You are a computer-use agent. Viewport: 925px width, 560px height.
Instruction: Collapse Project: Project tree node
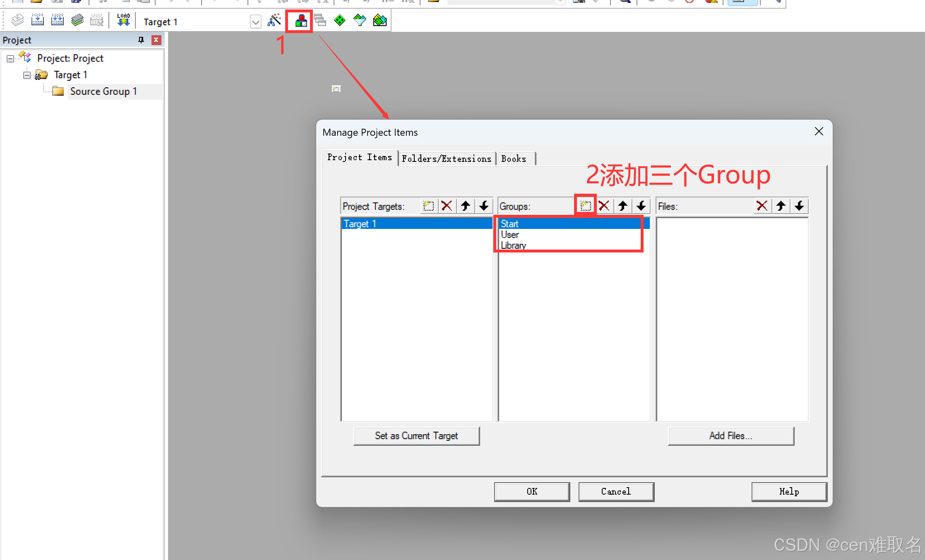(x=10, y=58)
